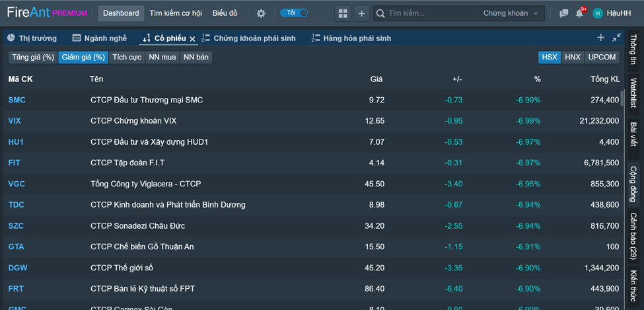The width and height of the screenshot is (644, 310).
Task: Add a new tab with plus icon
Action: coord(601,38)
